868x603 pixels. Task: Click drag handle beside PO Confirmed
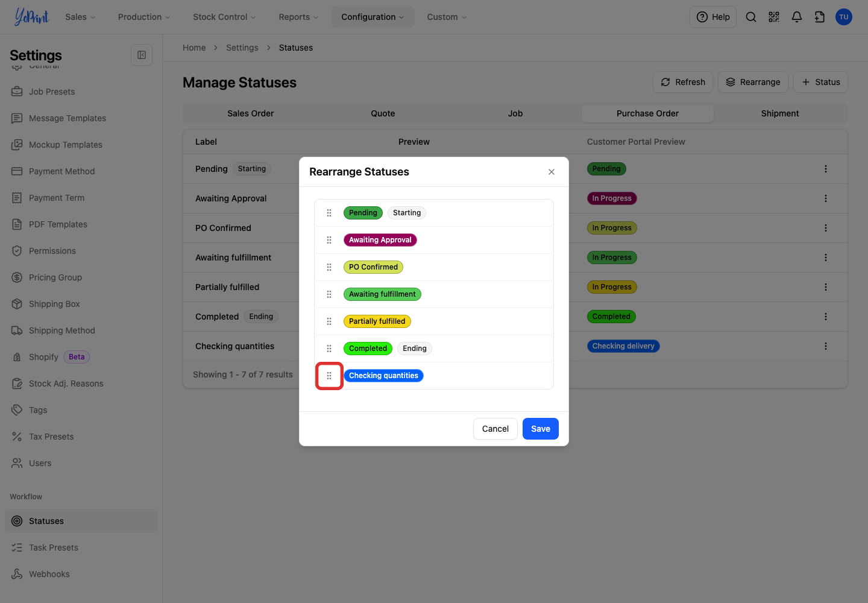point(329,267)
